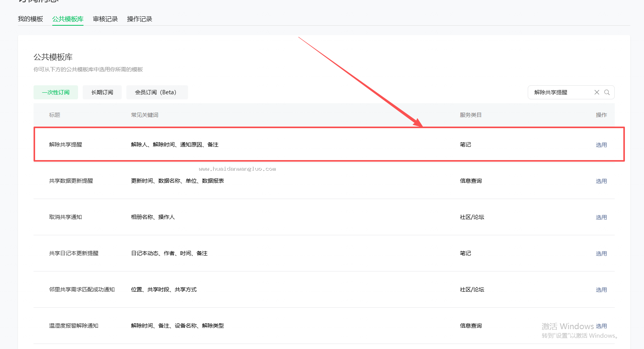Click 选用 for 共享数据更新提醒 template

(601, 181)
